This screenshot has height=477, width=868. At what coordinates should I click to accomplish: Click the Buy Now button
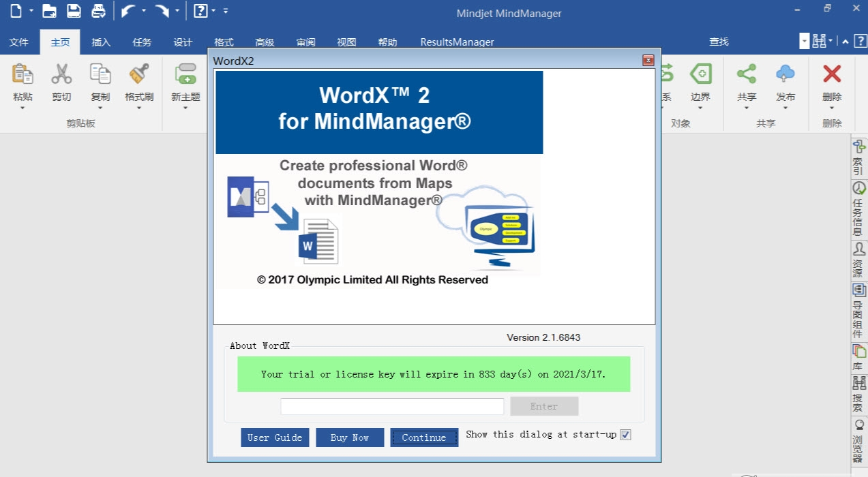pyautogui.click(x=350, y=437)
